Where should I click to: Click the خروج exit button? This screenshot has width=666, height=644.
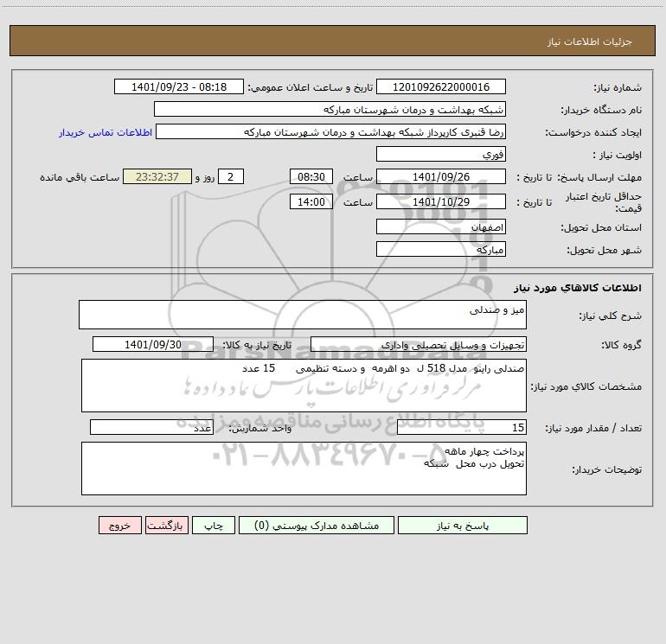coord(119,525)
